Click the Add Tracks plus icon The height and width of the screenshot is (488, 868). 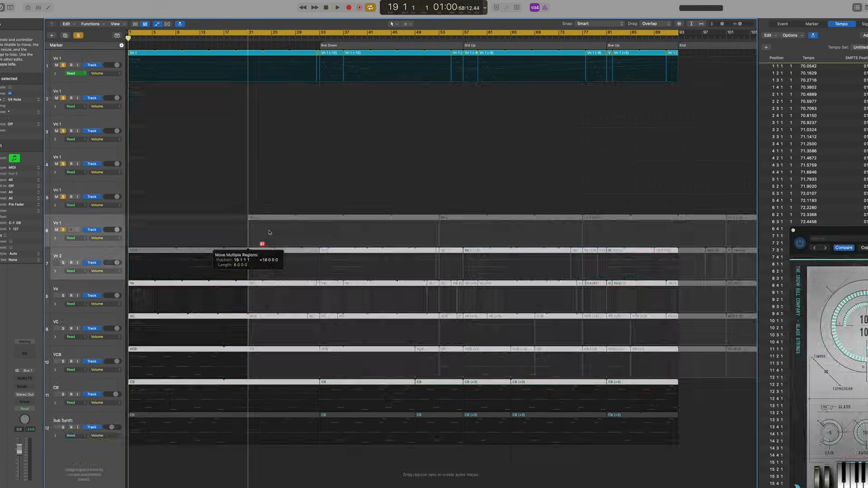tap(52, 35)
